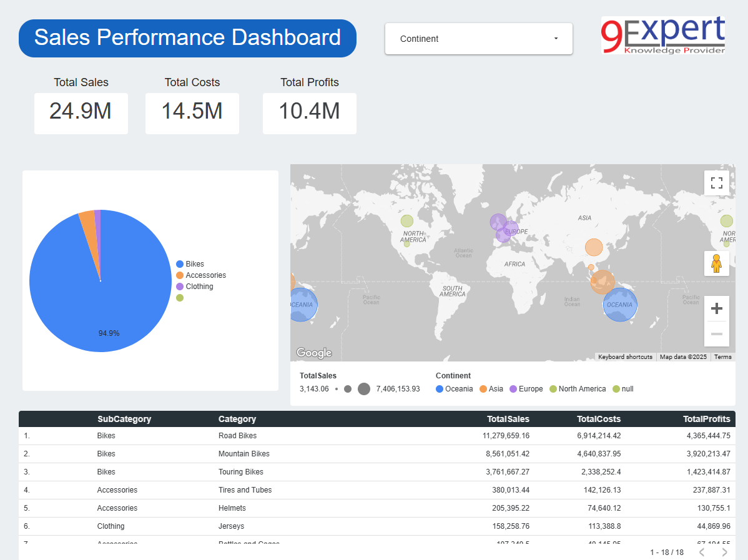The height and width of the screenshot is (560, 748).
Task: Click the Google logo on the map
Action: 313,352
